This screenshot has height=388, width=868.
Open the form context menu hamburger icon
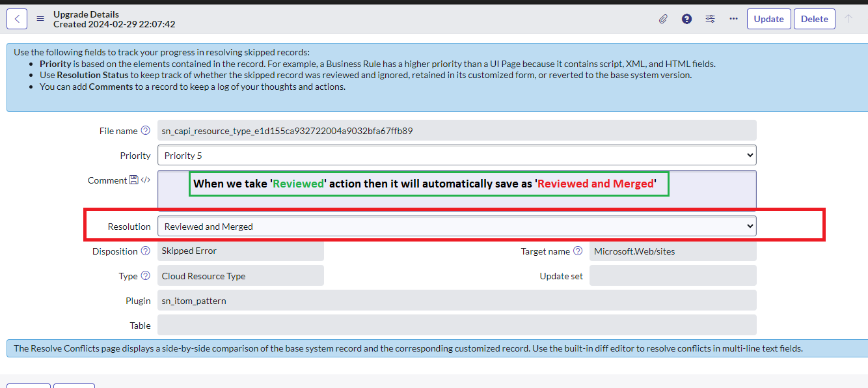tap(40, 19)
